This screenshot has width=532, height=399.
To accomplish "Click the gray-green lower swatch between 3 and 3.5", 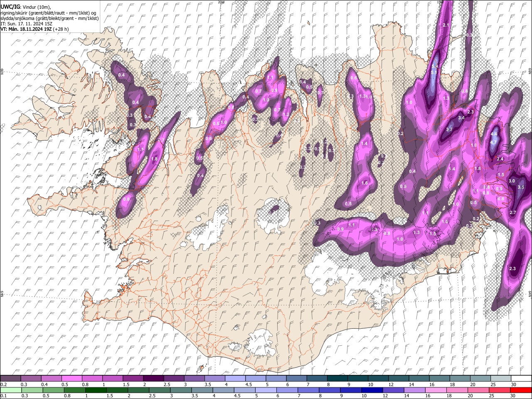I will pos(181,390).
